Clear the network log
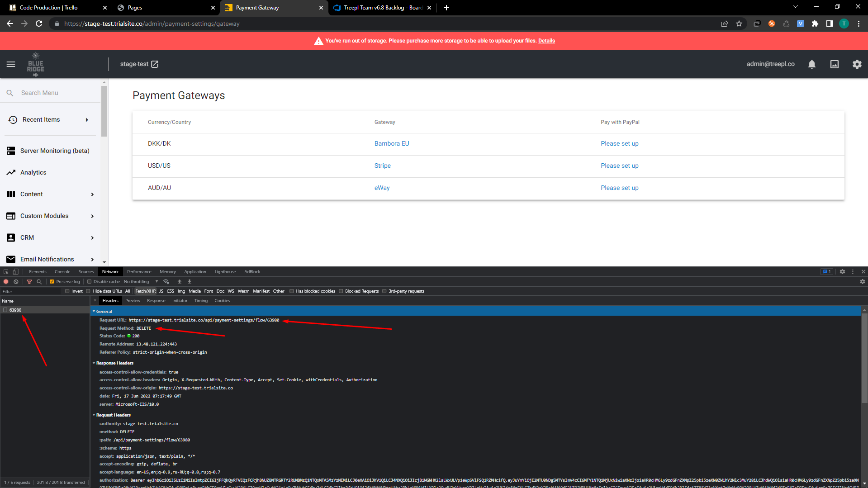Image resolution: width=868 pixels, height=488 pixels. coord(16,282)
